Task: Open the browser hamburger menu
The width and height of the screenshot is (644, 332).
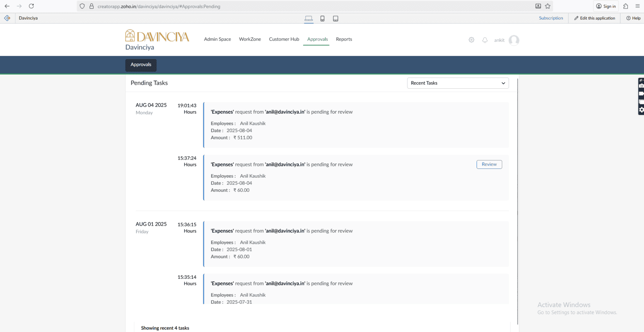Action: (638, 6)
